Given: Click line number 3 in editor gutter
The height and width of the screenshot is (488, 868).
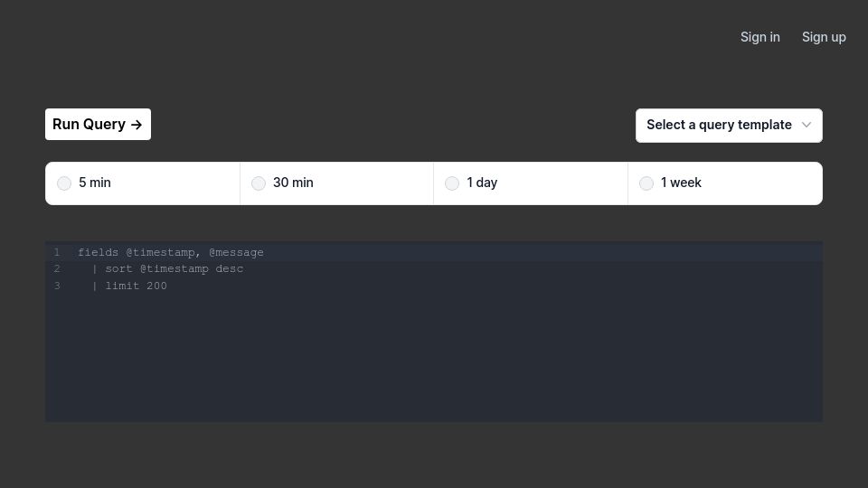Looking at the screenshot, I should pyautogui.click(x=56, y=286).
